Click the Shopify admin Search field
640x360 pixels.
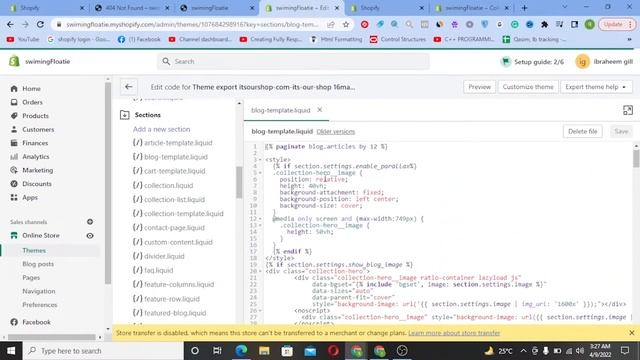pos(293,61)
